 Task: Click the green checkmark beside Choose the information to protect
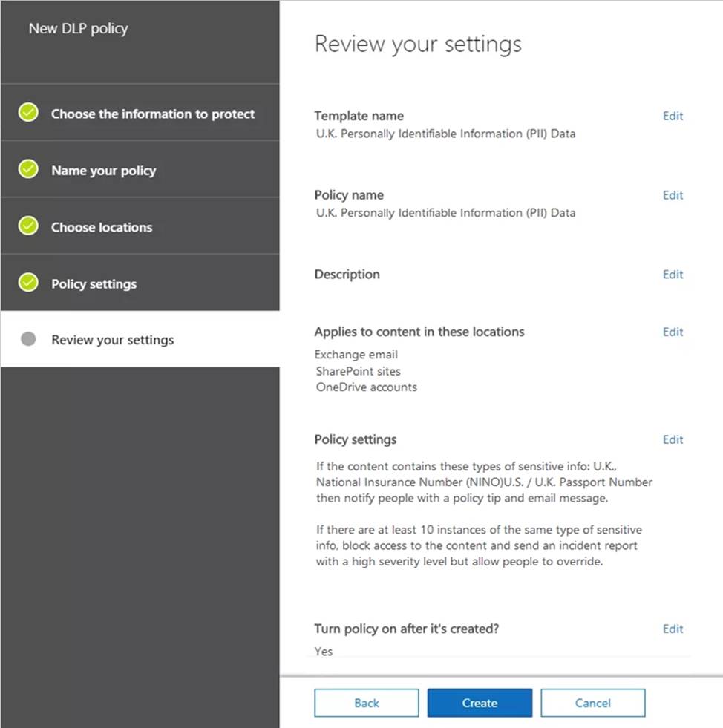click(x=28, y=113)
